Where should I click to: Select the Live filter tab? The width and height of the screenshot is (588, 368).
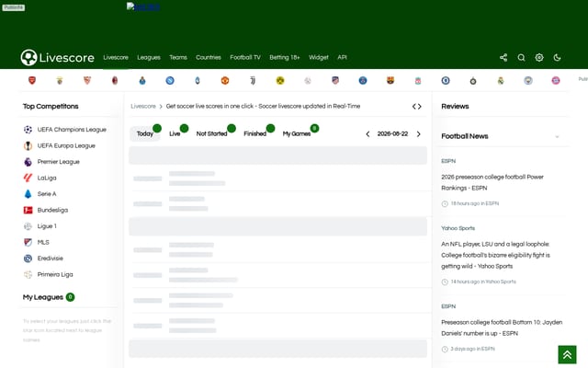click(x=175, y=133)
